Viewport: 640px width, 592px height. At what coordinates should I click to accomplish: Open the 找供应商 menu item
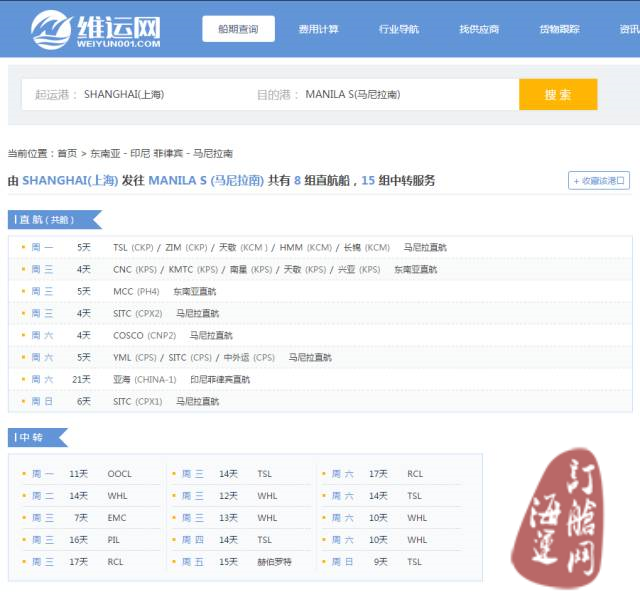tap(479, 29)
